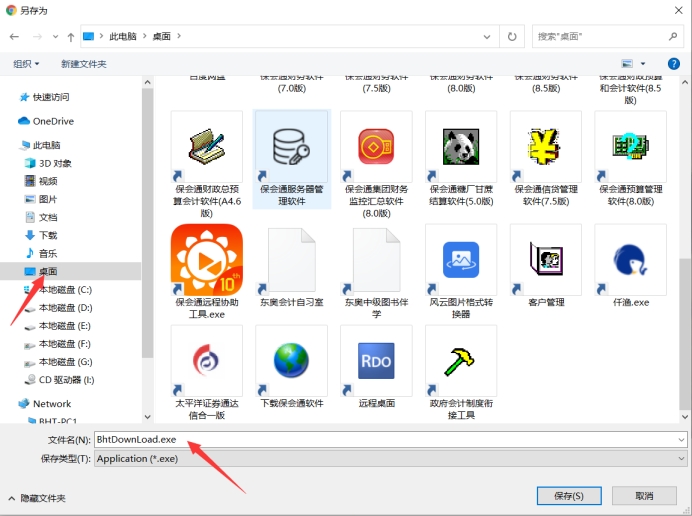Open 视频 folder in sidebar
Screen dimensions: 692x516
(41, 181)
